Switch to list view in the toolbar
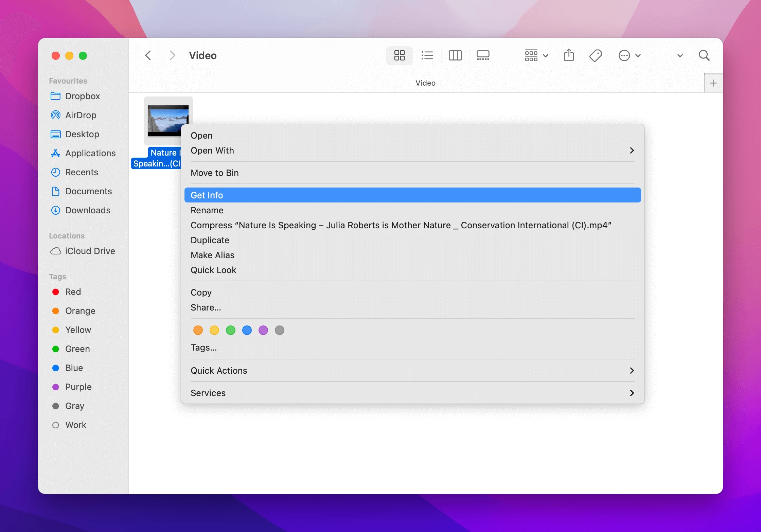This screenshot has height=532, width=761. pyautogui.click(x=427, y=55)
